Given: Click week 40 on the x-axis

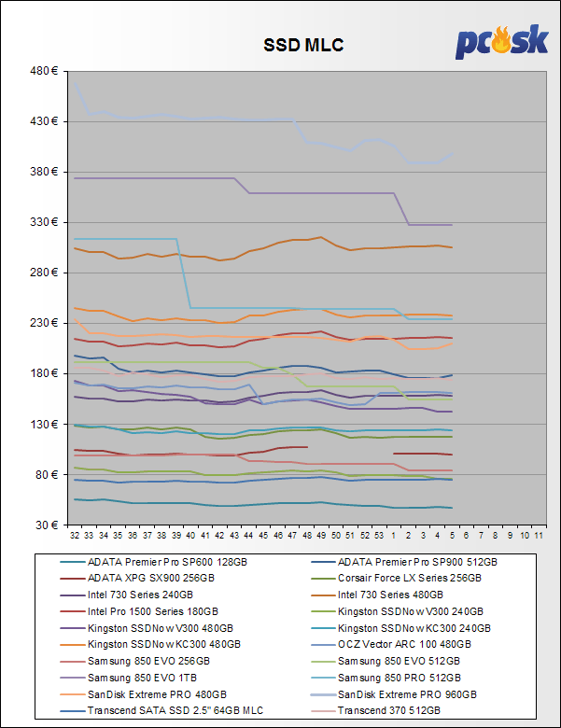Looking at the screenshot, I should (190, 536).
